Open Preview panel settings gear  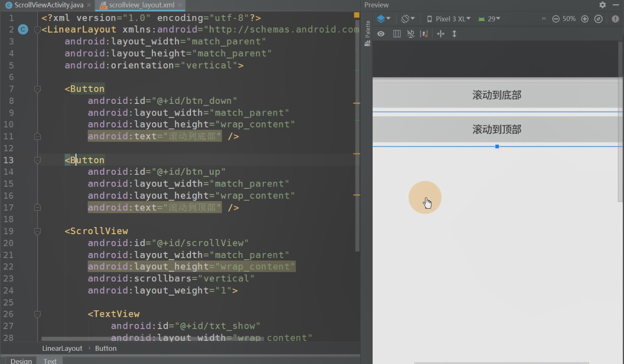pos(602,5)
